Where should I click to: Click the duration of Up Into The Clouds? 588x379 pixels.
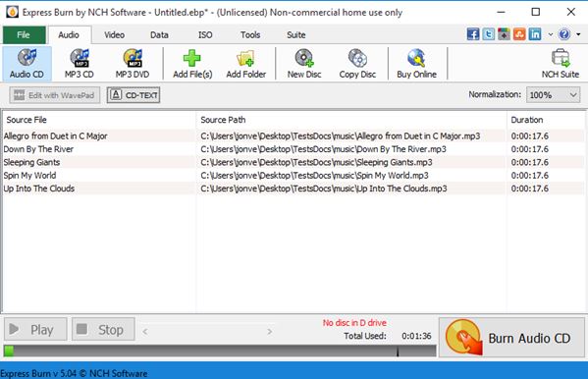529,189
